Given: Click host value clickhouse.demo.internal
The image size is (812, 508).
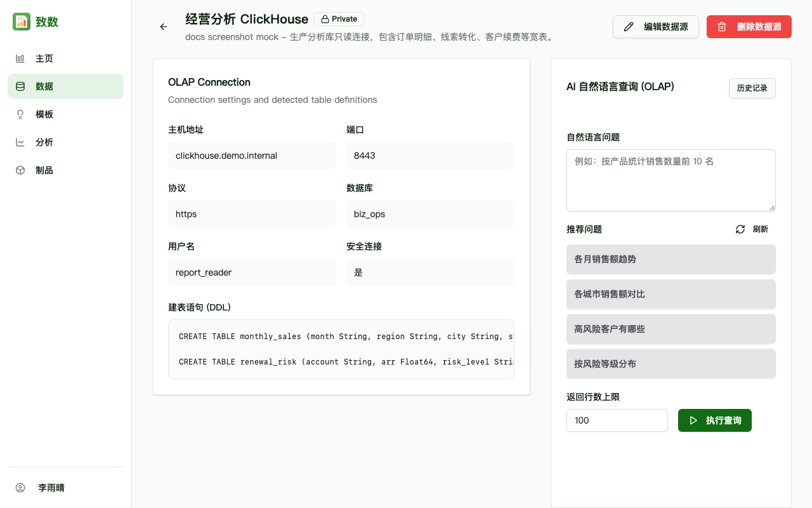Looking at the screenshot, I should (252, 156).
